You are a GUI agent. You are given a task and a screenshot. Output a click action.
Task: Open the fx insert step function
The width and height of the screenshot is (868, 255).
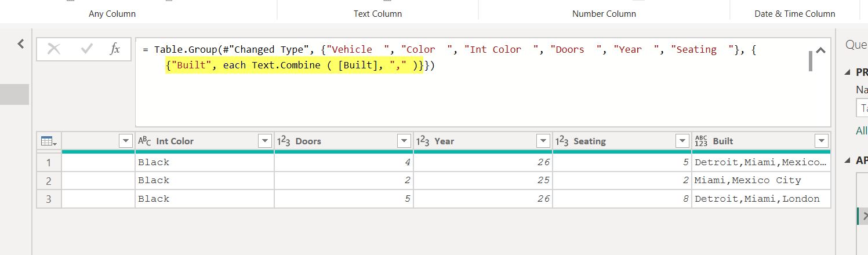coord(115,49)
